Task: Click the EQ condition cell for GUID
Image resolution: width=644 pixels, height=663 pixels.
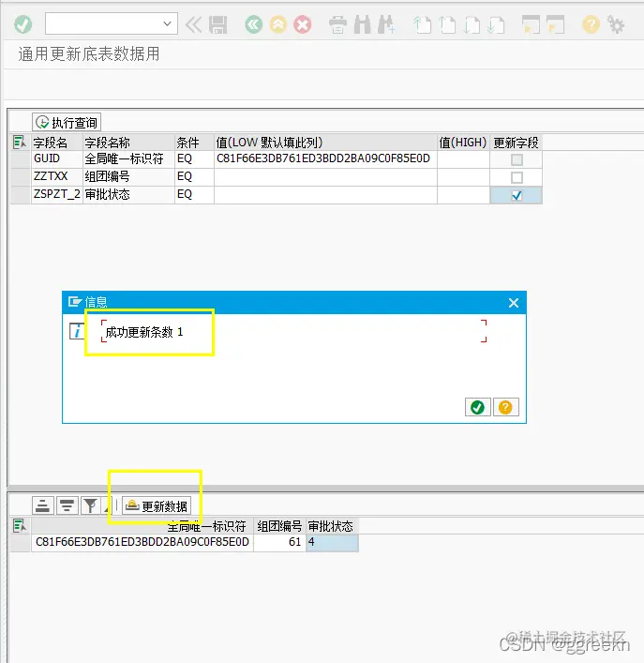Action: pyautogui.click(x=194, y=159)
